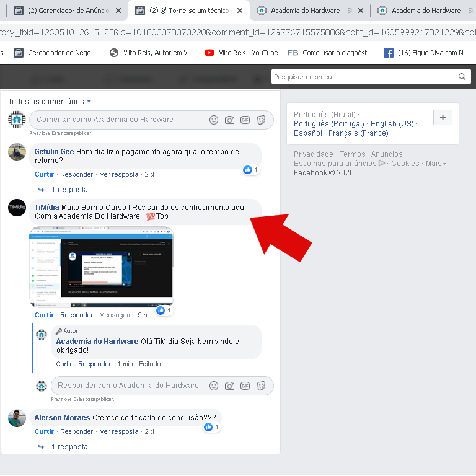Click Academia do Hardware avatar beside reply comment
Image resolution: width=476 pixels, height=476 pixels.
point(42,335)
